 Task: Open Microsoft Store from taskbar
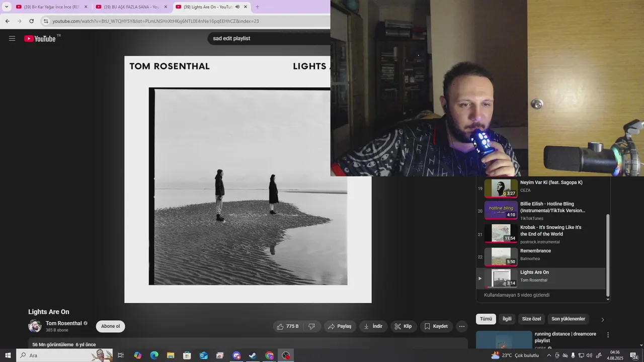click(187, 355)
